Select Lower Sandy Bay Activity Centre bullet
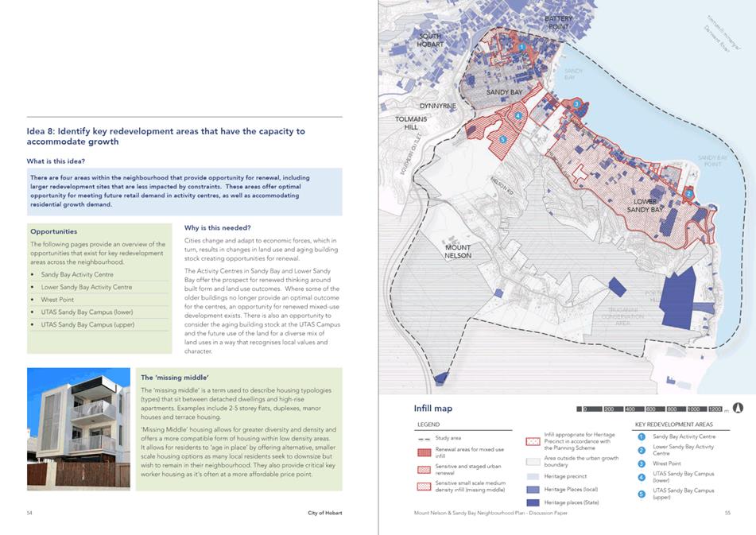Image resolution: width=756 pixels, height=535 pixels. point(87,287)
